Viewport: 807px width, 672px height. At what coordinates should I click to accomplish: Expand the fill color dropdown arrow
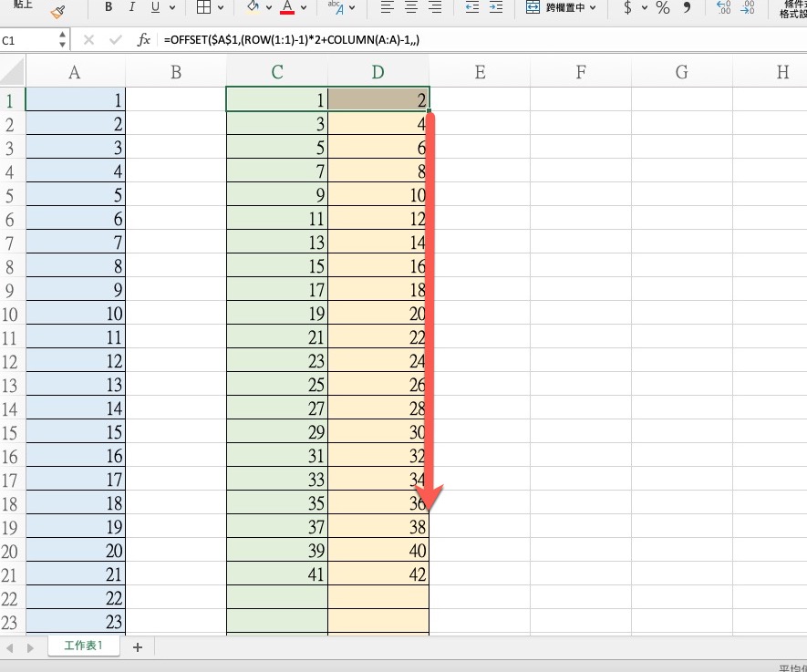pyautogui.click(x=268, y=8)
